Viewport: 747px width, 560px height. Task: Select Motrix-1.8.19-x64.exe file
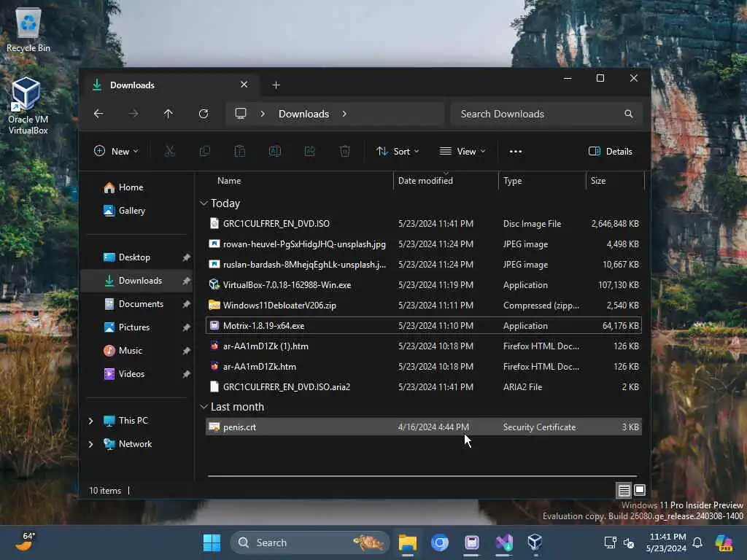(x=424, y=326)
